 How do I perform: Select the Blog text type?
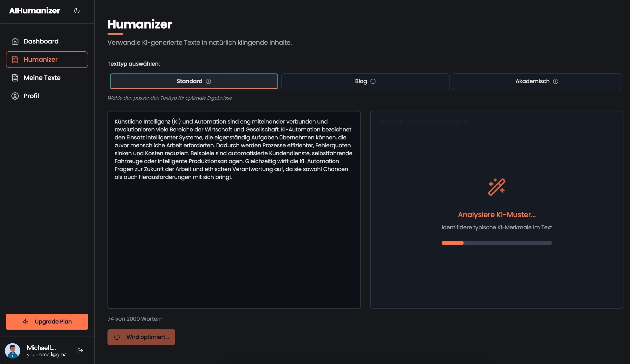pos(361,81)
